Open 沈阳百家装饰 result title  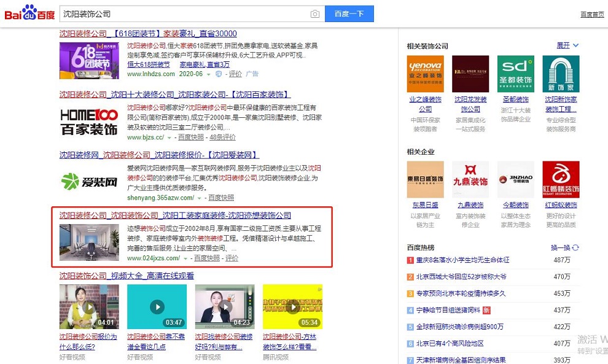click(x=175, y=95)
